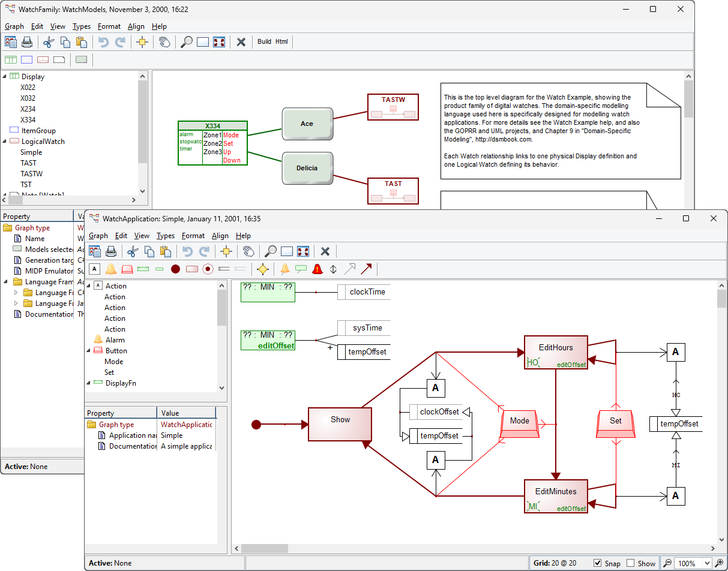
Task: Select the Text tool (A icon)
Action: 94,269
